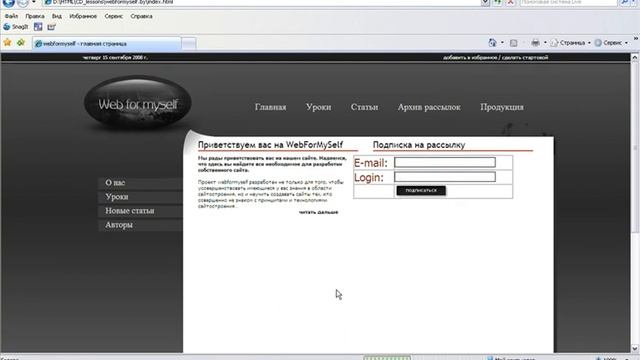Click the SnagIt window capture icon
The height and width of the screenshot is (360, 640).
coord(38,27)
